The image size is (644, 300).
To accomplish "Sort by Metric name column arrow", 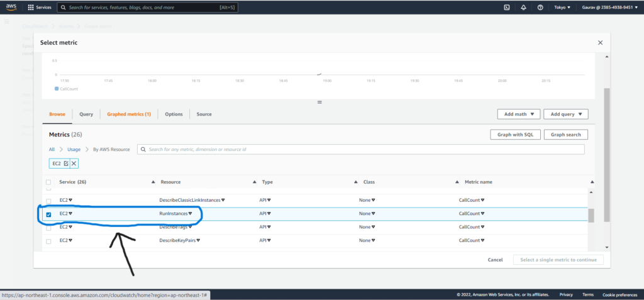I will tap(592, 182).
